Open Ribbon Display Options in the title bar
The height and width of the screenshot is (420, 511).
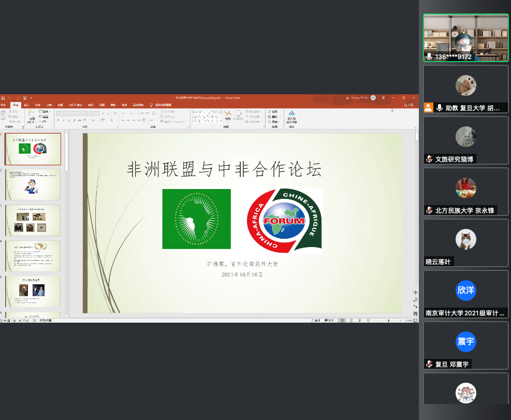[384, 98]
